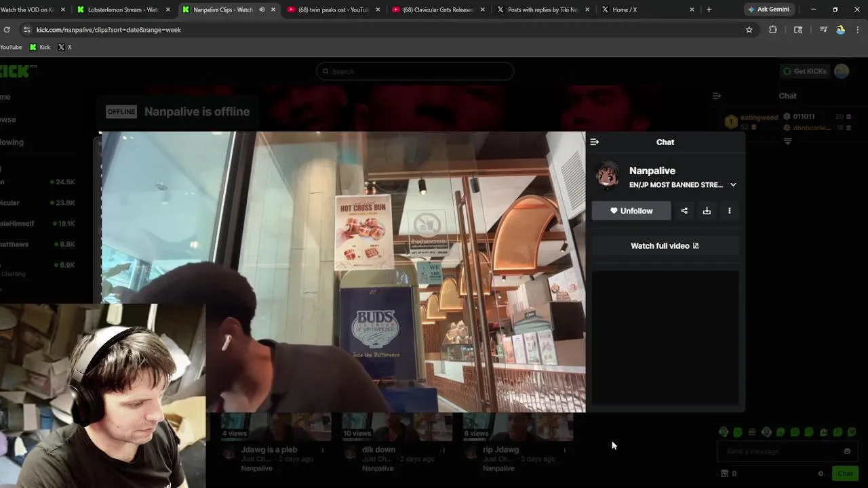Switch to twin peaks ost YouTube tab
868x488 pixels.
334,9
